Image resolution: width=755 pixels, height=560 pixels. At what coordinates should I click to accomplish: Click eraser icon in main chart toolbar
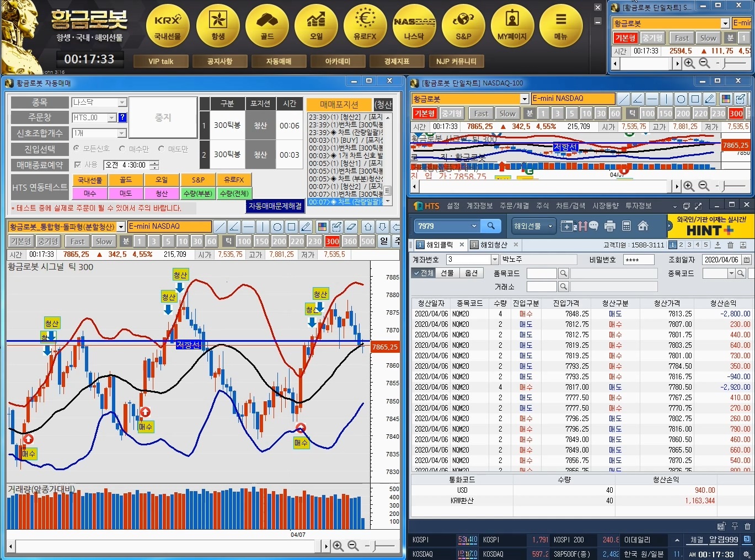click(x=351, y=227)
